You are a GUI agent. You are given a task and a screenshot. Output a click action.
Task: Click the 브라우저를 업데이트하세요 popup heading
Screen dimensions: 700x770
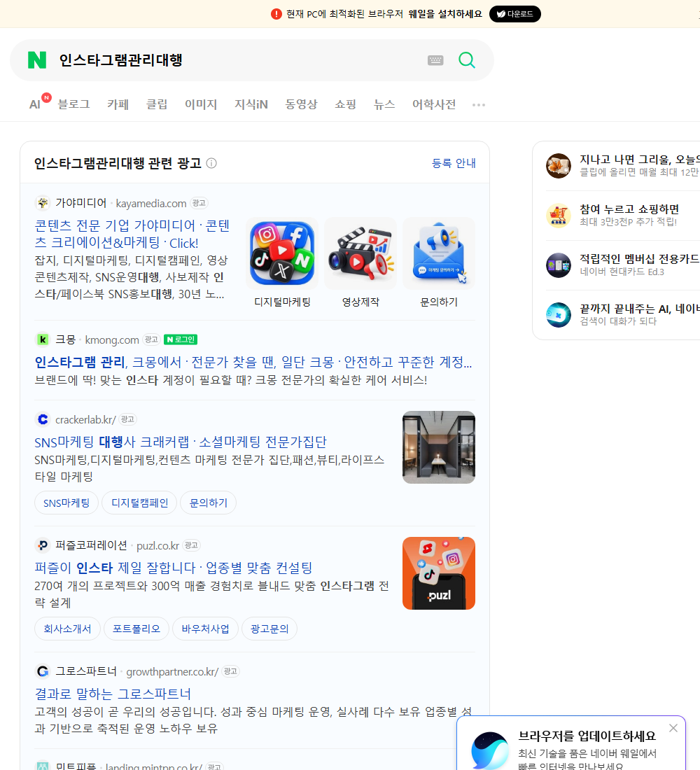pos(587,736)
